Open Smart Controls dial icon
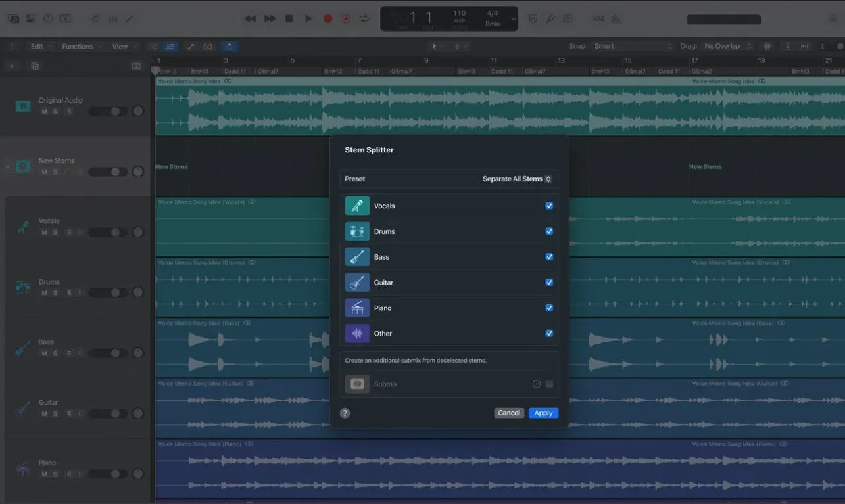845x504 pixels. click(96, 18)
